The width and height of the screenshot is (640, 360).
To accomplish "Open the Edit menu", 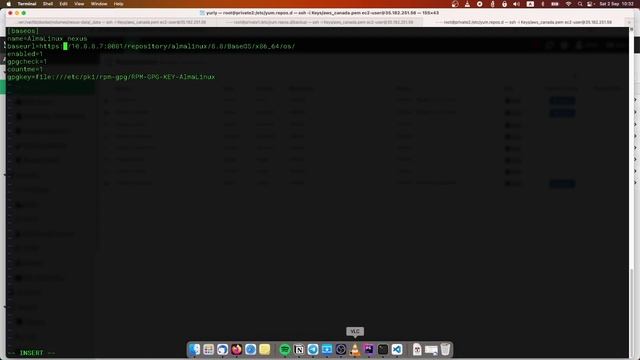I will click(63, 4).
